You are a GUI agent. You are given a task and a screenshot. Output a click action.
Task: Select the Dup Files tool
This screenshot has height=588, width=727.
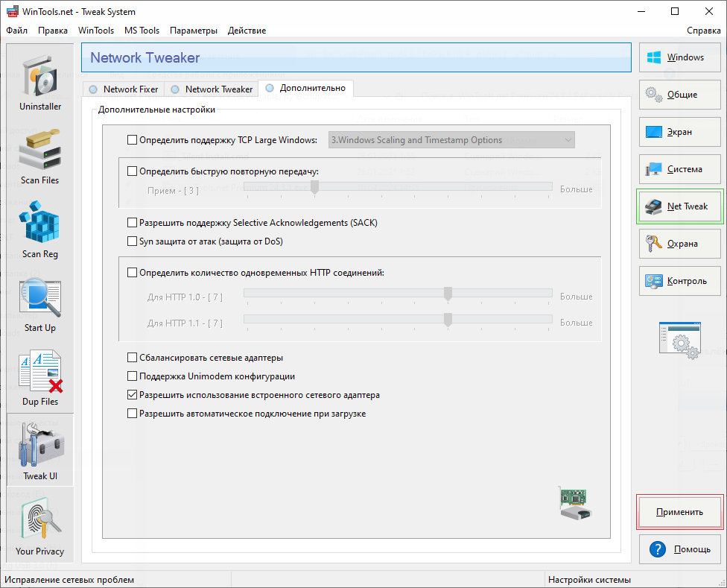(x=40, y=376)
